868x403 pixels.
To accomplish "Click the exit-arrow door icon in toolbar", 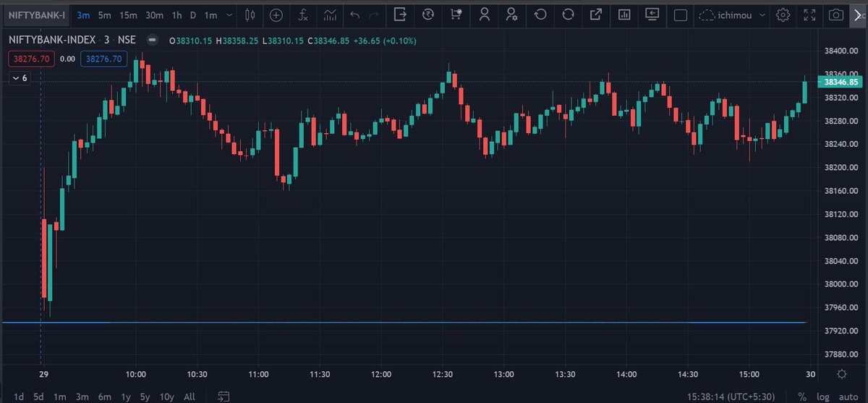I will pyautogui.click(x=401, y=14).
